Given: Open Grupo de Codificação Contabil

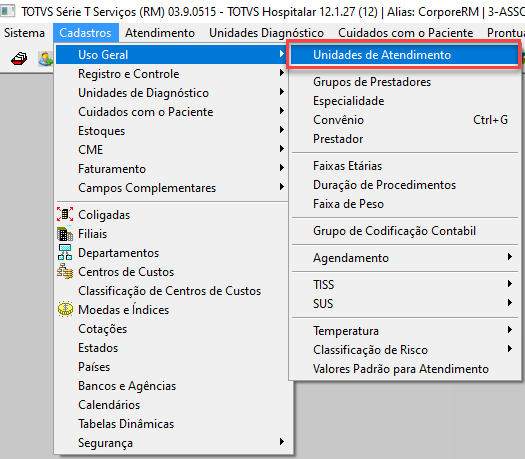Looking at the screenshot, I should pos(404,231).
